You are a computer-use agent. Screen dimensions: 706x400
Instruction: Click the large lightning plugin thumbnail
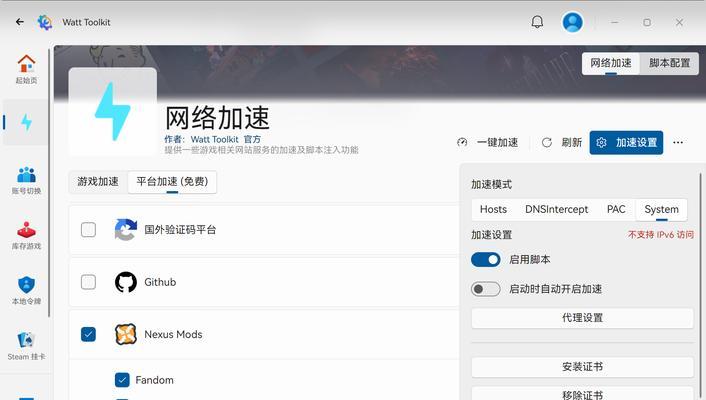(113, 112)
